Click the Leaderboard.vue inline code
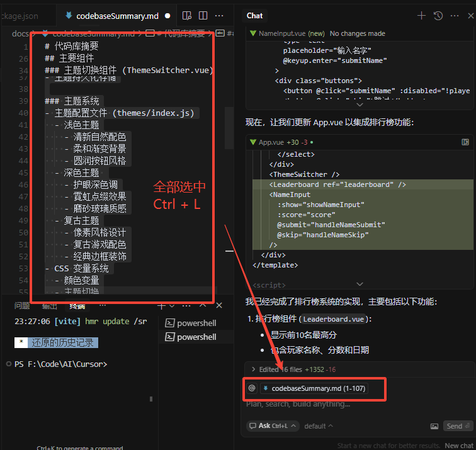476x450 pixels. (x=333, y=319)
